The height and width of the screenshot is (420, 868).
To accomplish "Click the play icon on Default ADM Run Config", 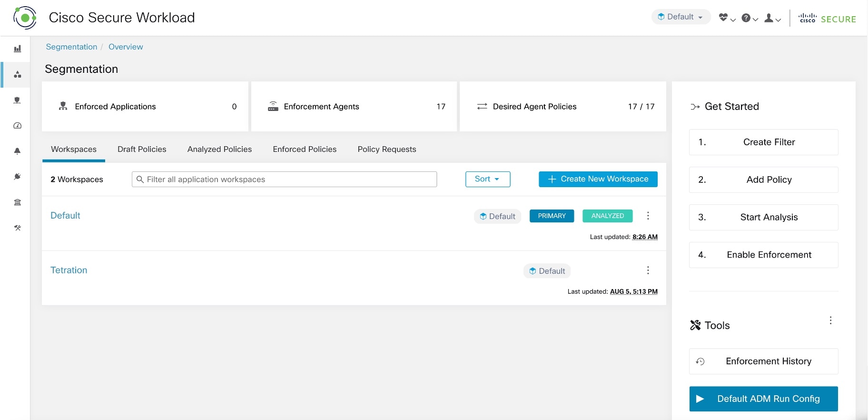I will tap(700, 399).
